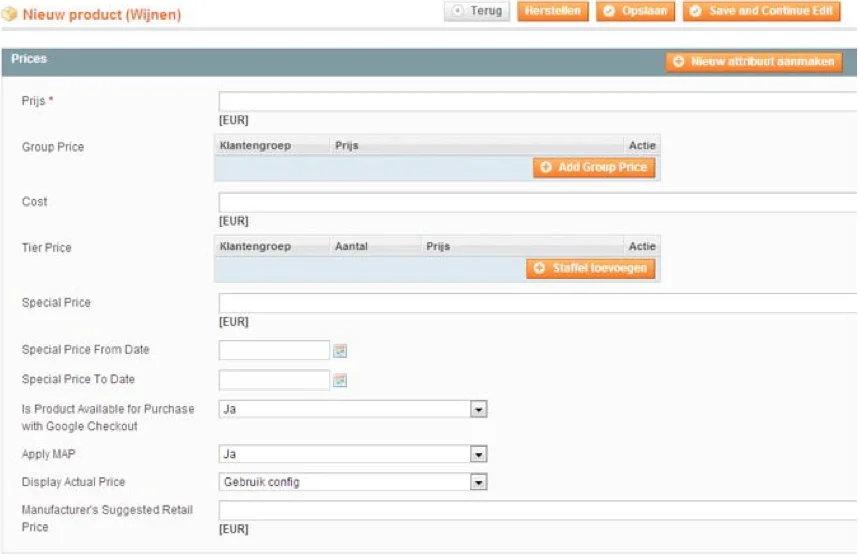Click the product box icon beside Nieuw product
The image size is (860, 559).
pos(9,14)
